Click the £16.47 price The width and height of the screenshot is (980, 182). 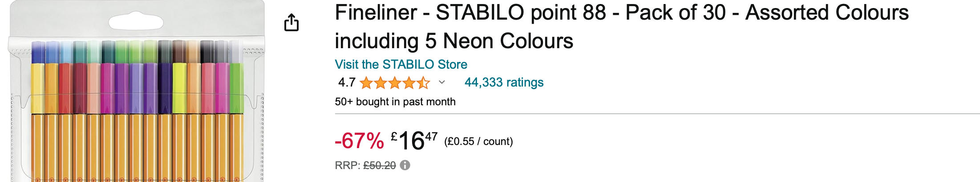[x=414, y=141]
